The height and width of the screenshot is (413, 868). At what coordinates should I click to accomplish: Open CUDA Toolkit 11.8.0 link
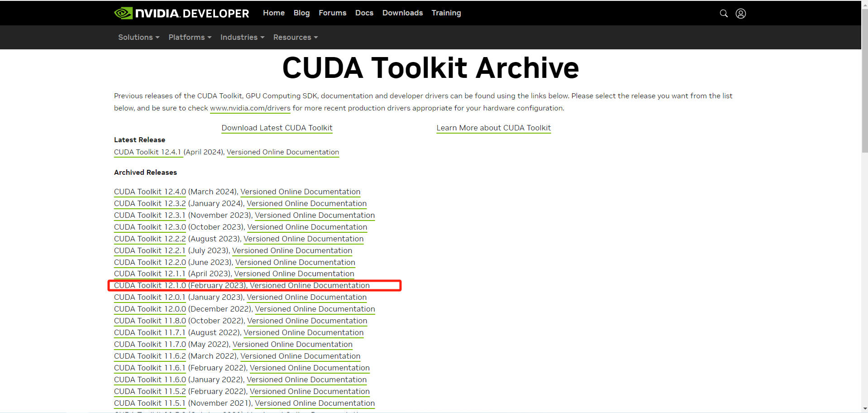point(150,321)
